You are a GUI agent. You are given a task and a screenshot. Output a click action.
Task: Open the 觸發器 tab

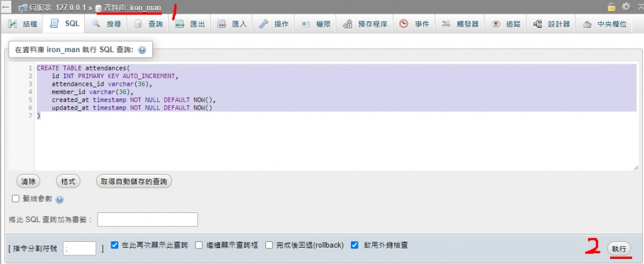click(460, 25)
